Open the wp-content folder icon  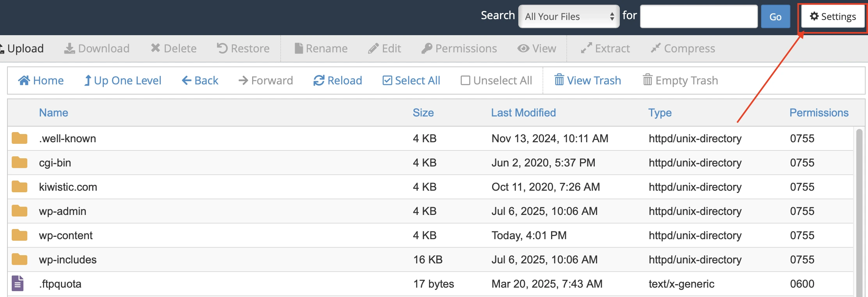click(20, 235)
